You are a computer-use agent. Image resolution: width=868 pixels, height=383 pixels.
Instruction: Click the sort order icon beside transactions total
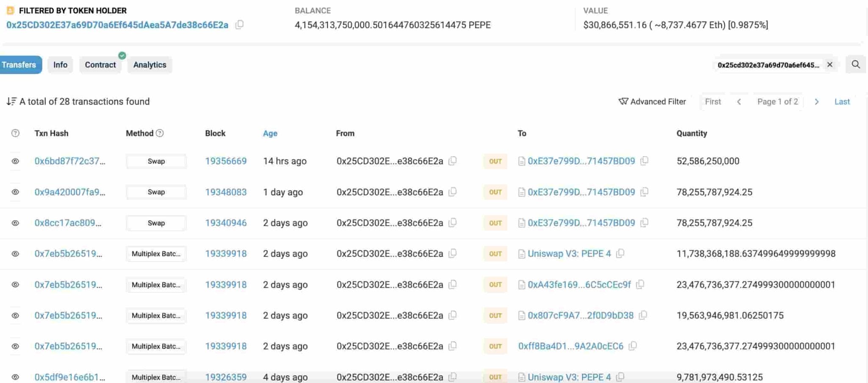tap(11, 101)
